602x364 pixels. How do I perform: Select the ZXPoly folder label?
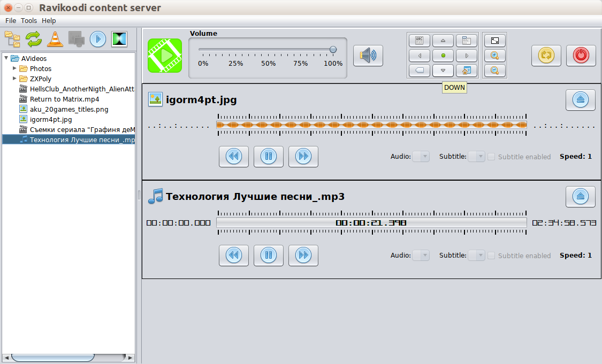(41, 79)
